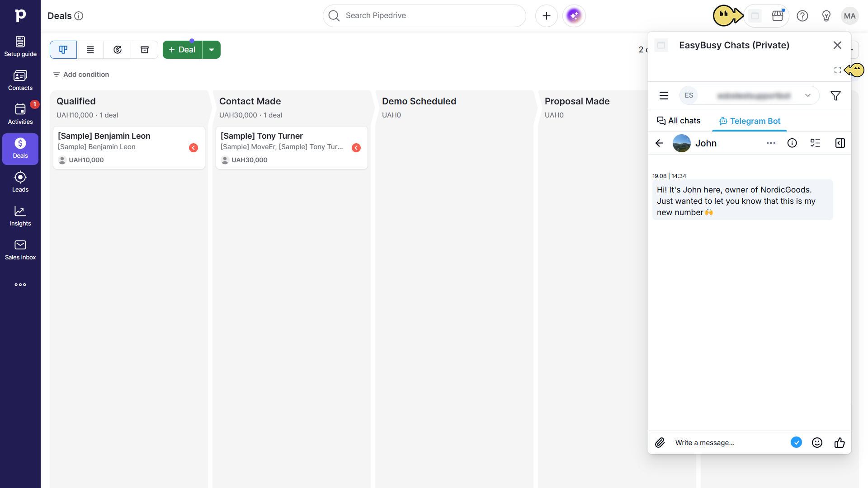The height and width of the screenshot is (488, 868).
Task: Open the chat filter funnel icon
Action: (x=835, y=95)
